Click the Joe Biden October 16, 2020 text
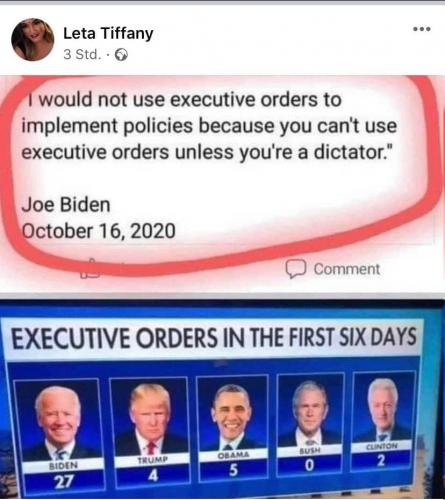 [x=99, y=218]
